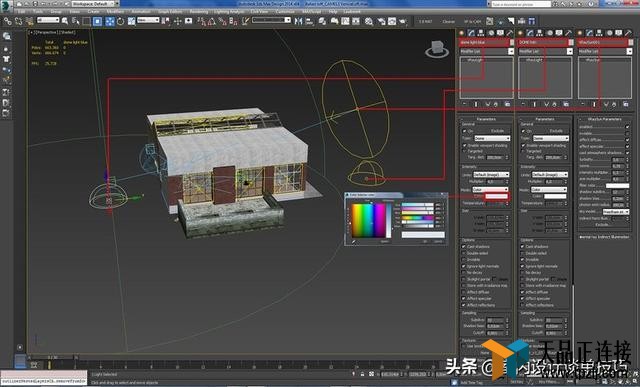Click Pin Stack under dome light blue stack
Viewport: 640px width, 387px height.
point(464,105)
